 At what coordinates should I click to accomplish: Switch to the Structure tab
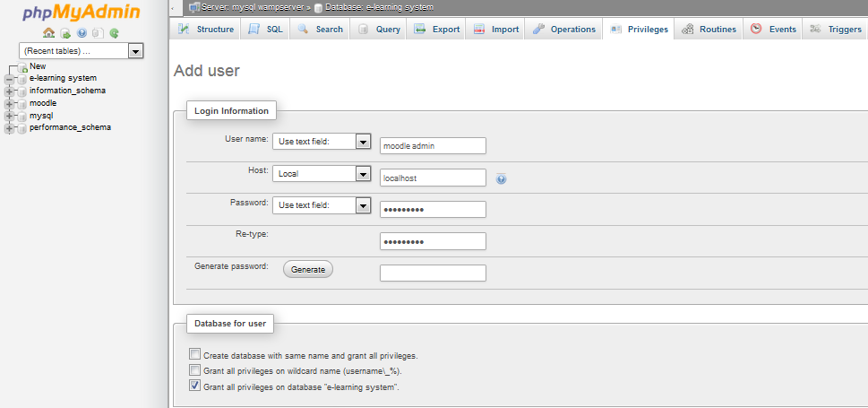pos(206,30)
